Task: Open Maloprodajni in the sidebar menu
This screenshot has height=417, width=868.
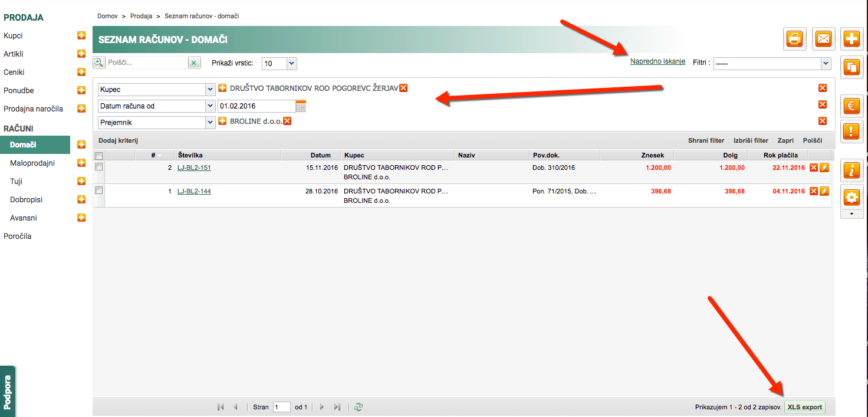Action: 32,163
